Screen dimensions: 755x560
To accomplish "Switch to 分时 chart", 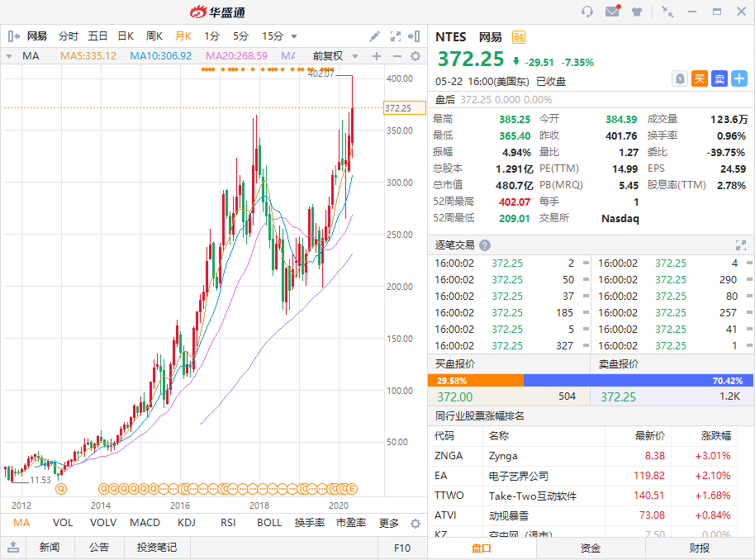I will (68, 36).
